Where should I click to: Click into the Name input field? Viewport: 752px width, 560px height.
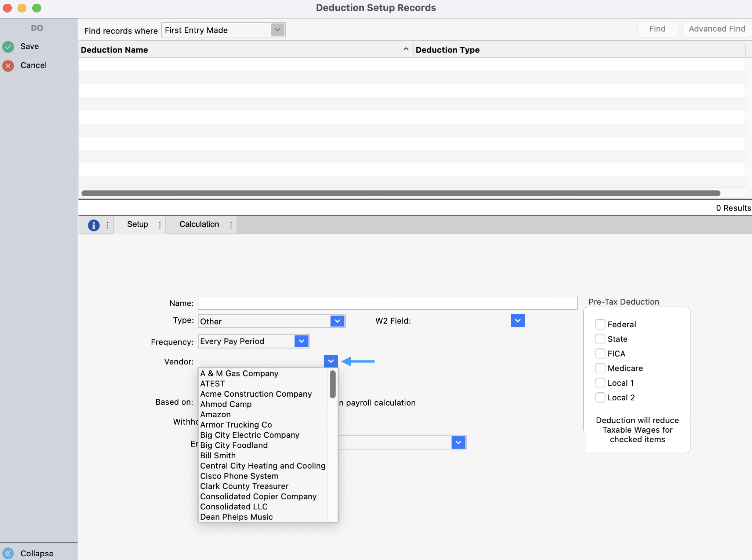[387, 303]
